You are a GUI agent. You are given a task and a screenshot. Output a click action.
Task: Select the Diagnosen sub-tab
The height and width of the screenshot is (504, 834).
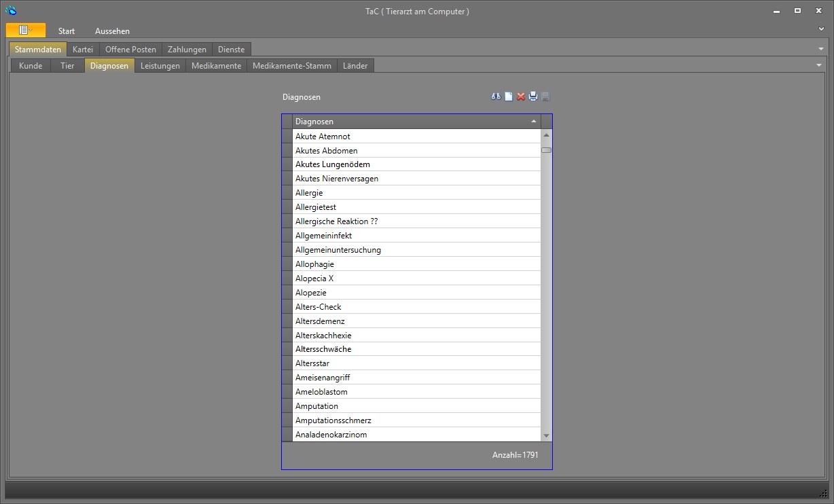point(109,66)
